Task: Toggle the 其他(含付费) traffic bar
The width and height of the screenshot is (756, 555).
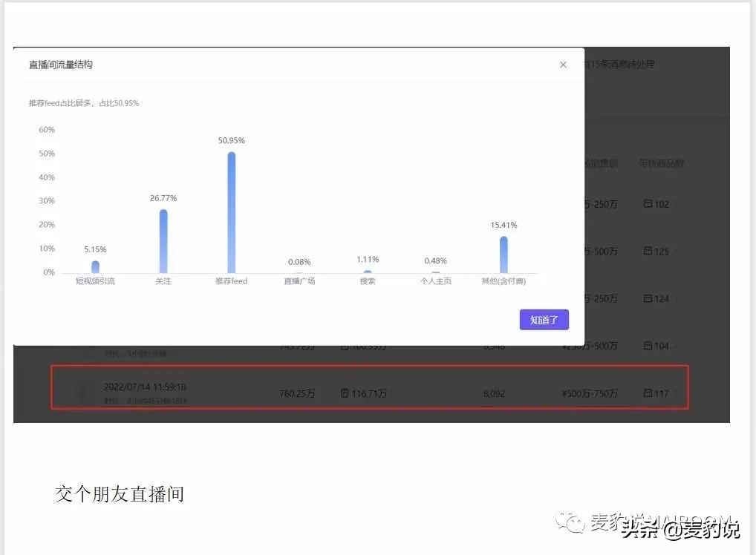Action: 504,252
